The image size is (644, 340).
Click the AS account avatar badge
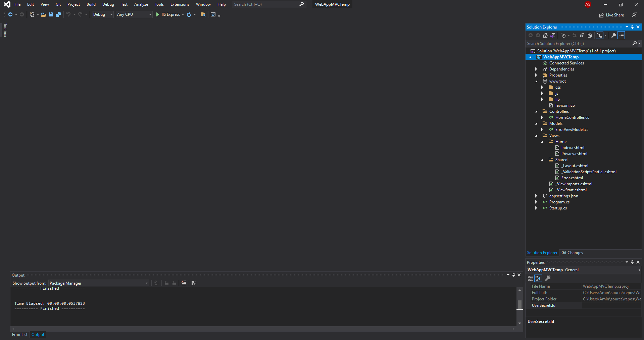coord(588,4)
